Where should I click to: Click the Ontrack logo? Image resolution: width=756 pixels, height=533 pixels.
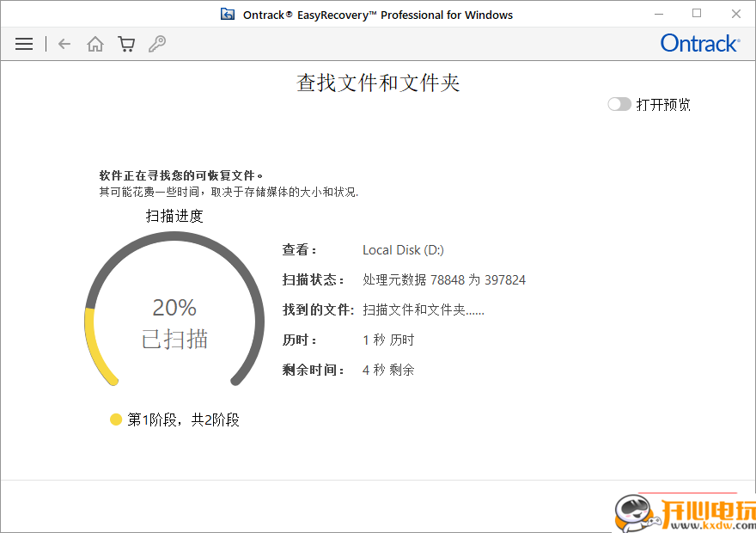click(698, 43)
